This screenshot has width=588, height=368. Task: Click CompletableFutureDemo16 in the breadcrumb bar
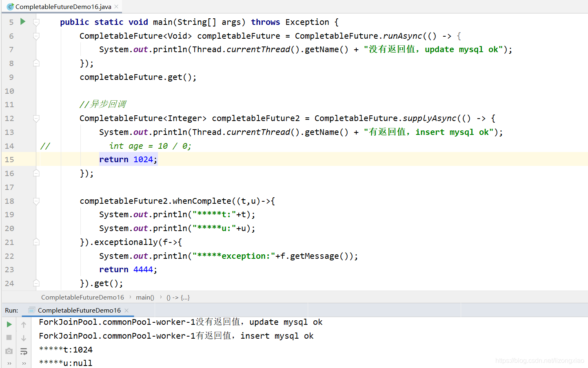pyautogui.click(x=82, y=297)
